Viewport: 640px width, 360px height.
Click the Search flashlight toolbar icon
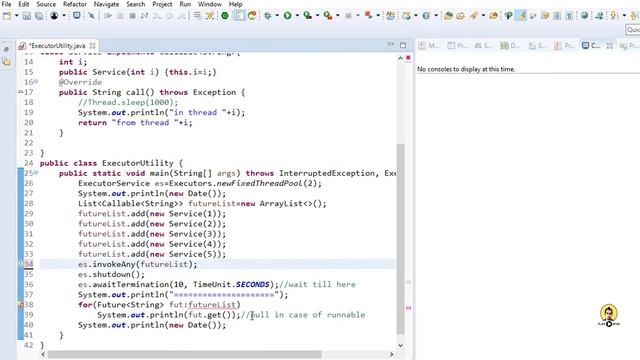tap(473, 16)
